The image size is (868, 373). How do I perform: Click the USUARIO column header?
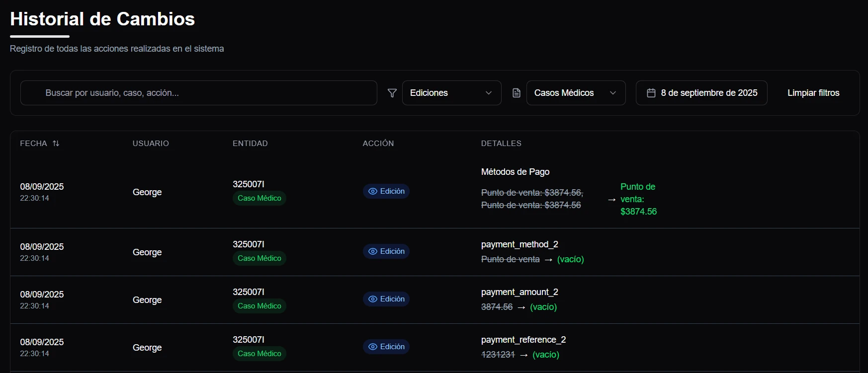click(x=151, y=144)
